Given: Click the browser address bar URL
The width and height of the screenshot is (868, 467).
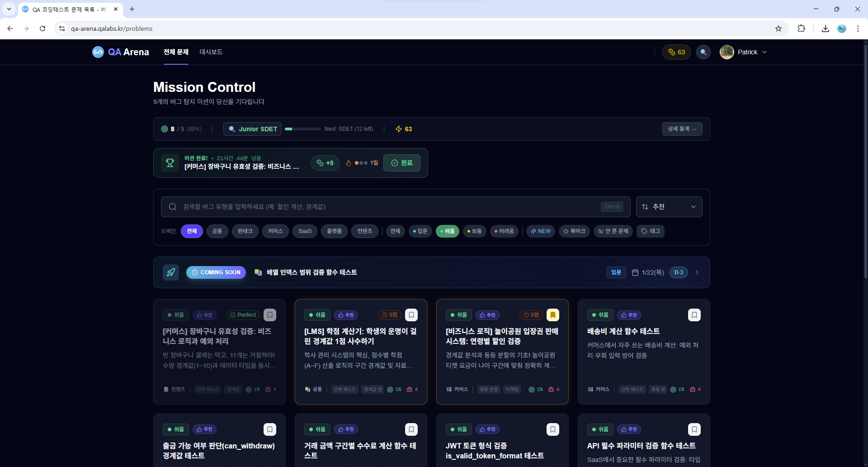Looking at the screenshot, I should [x=112, y=29].
